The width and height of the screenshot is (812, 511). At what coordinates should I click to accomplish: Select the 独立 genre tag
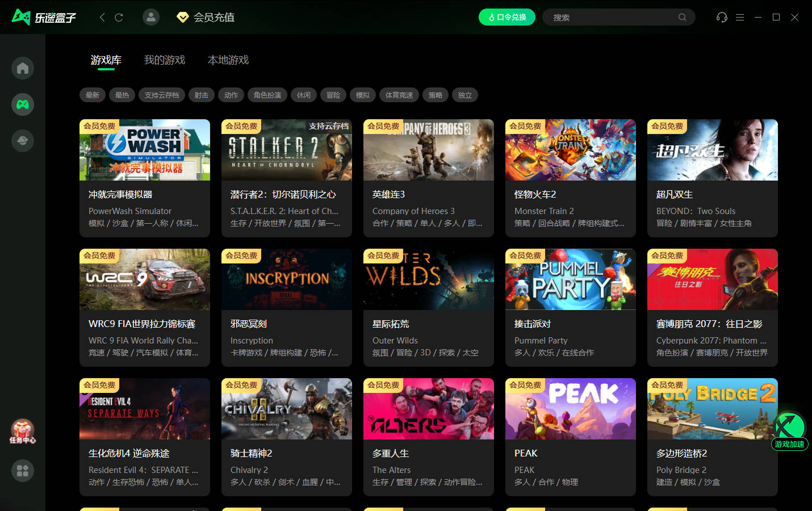pos(465,95)
